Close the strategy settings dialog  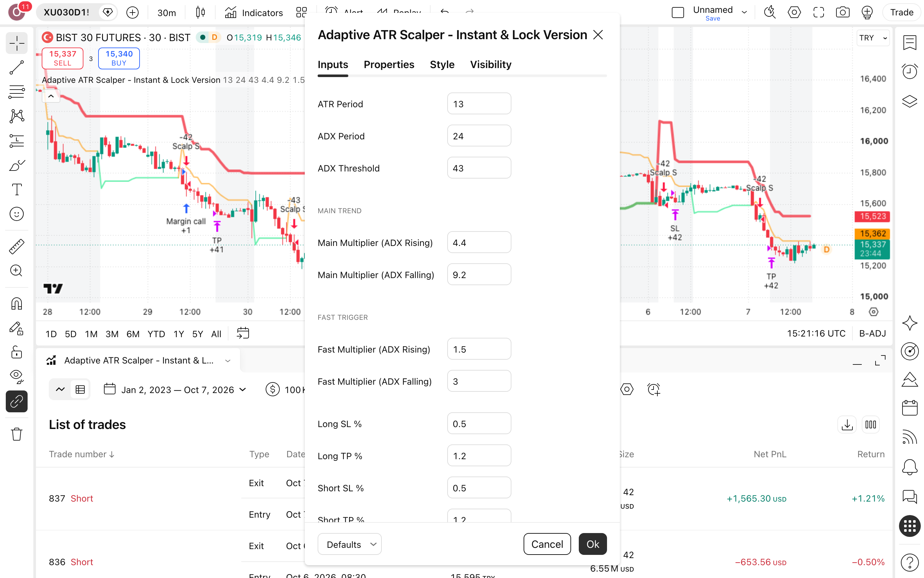point(598,35)
